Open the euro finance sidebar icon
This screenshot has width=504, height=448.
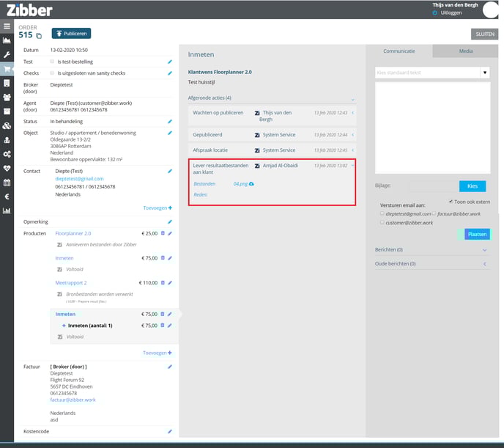point(7,197)
